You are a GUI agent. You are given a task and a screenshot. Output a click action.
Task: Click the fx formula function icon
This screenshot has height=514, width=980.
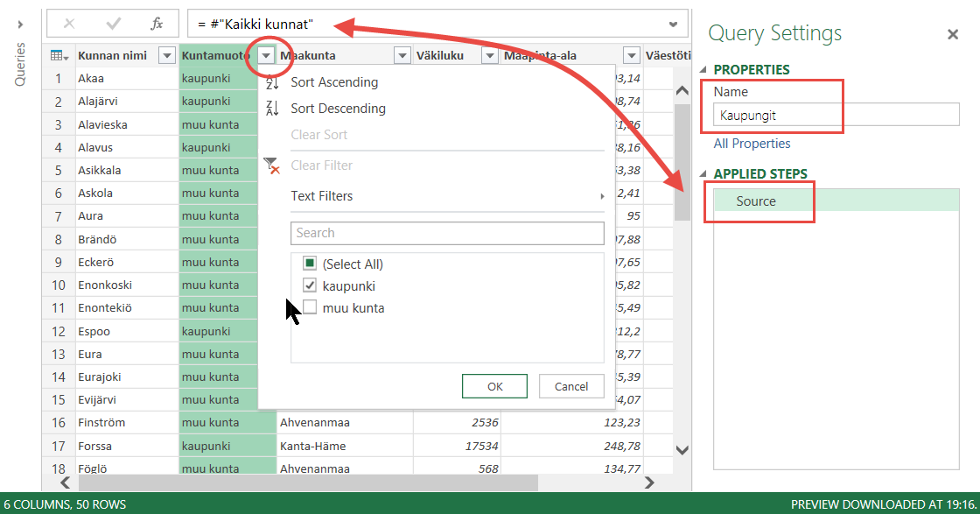pyautogui.click(x=157, y=24)
